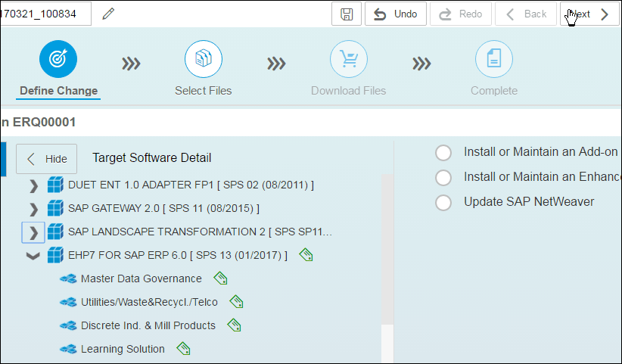This screenshot has width=622, height=364.
Task: Select Install or Maintain an Add-on option
Action: pos(443,153)
